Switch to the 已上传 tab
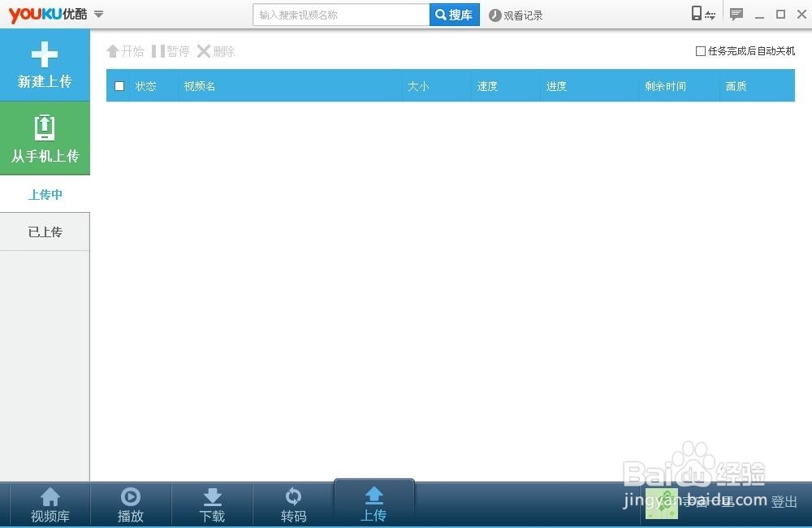The image size is (812, 528). pyautogui.click(x=45, y=232)
